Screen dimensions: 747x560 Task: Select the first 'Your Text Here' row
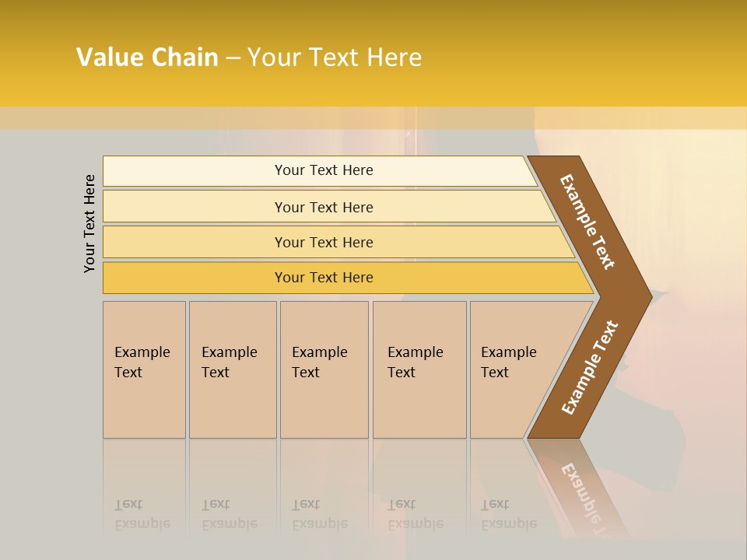(x=323, y=170)
